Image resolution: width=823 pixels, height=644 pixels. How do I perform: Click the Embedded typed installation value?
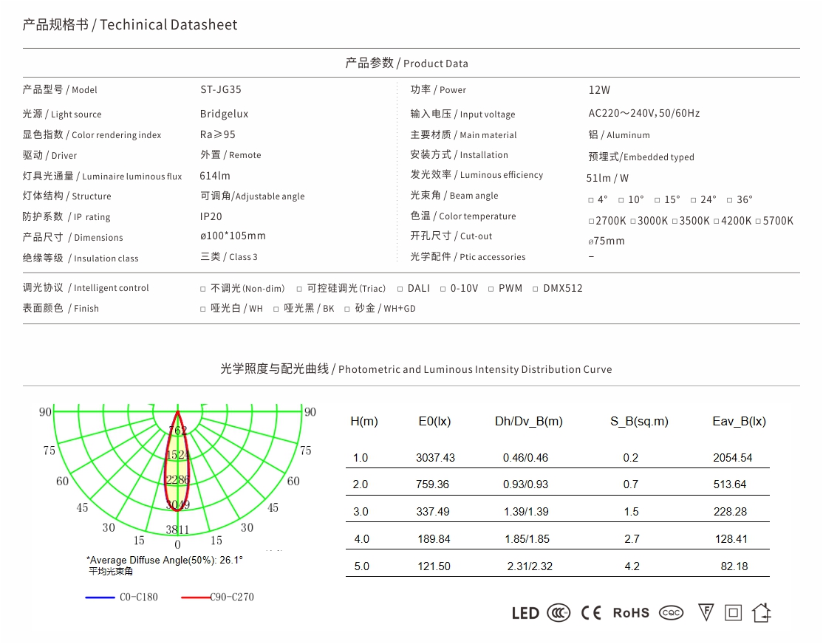click(641, 157)
